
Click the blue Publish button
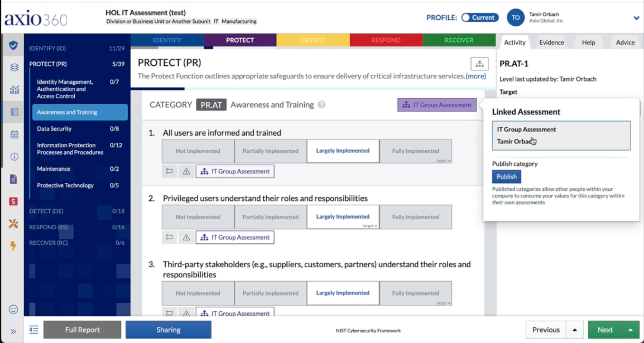tap(506, 177)
